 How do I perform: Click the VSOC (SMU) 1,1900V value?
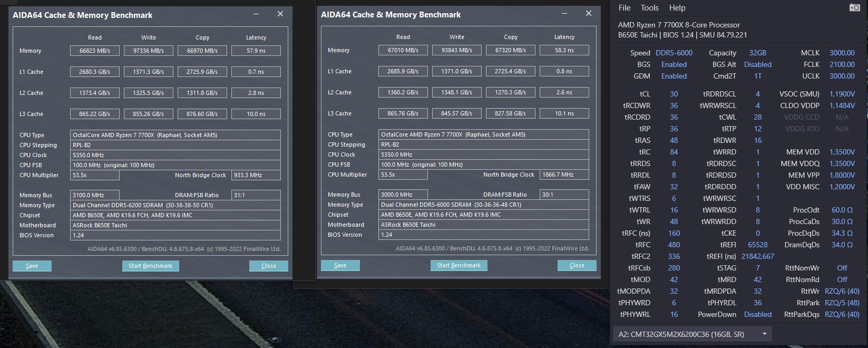point(842,94)
